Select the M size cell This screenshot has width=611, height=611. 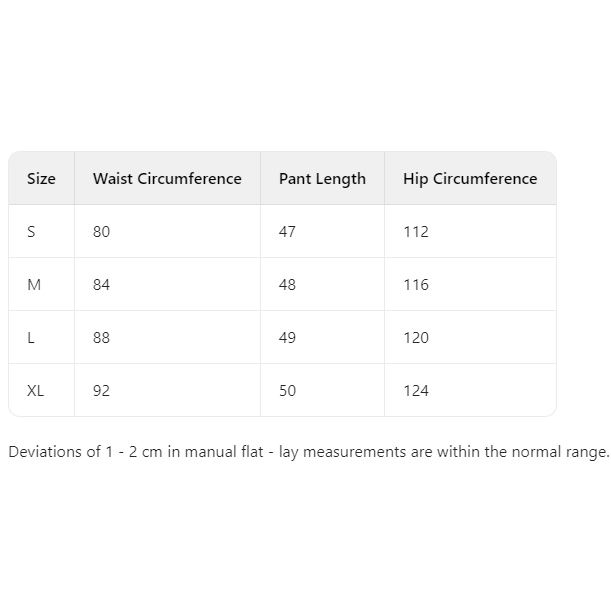[x=34, y=285]
